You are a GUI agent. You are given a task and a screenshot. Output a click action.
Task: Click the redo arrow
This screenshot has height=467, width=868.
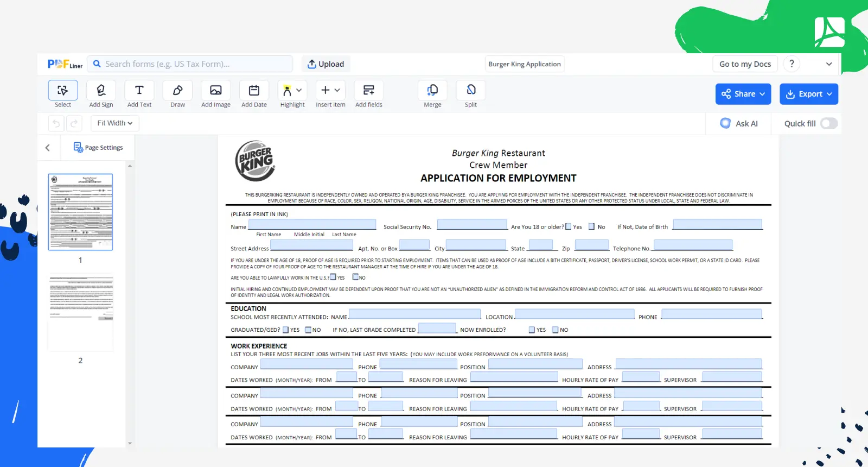(x=74, y=123)
